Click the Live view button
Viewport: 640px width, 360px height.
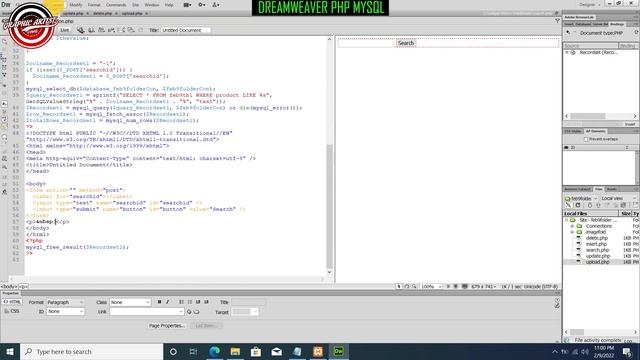coord(65,30)
